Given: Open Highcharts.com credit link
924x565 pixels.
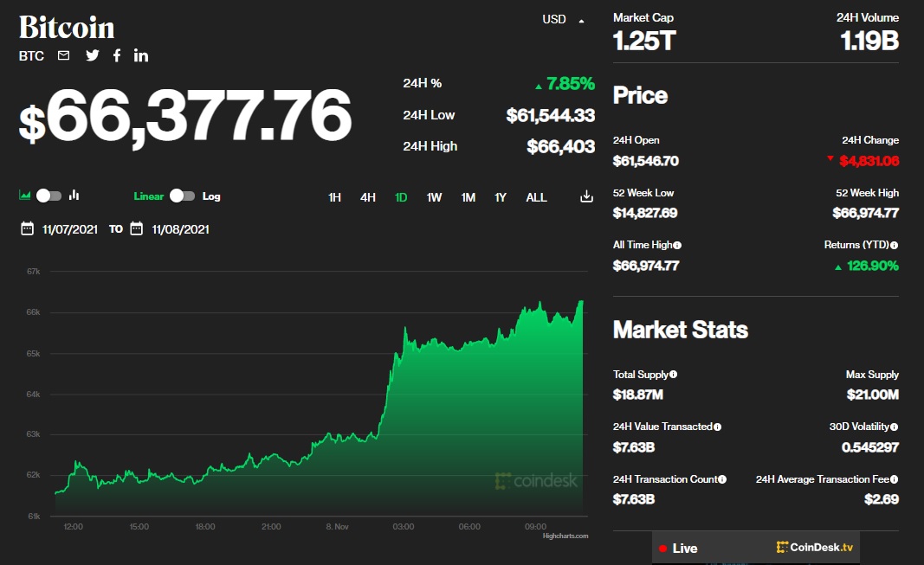Looking at the screenshot, I should (565, 536).
